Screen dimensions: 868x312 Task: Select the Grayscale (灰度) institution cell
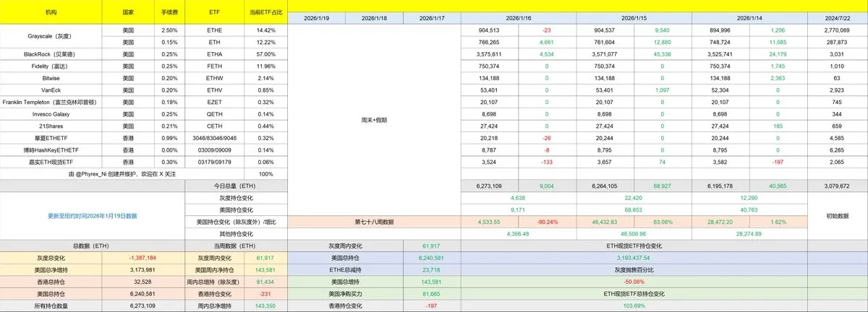50,30
